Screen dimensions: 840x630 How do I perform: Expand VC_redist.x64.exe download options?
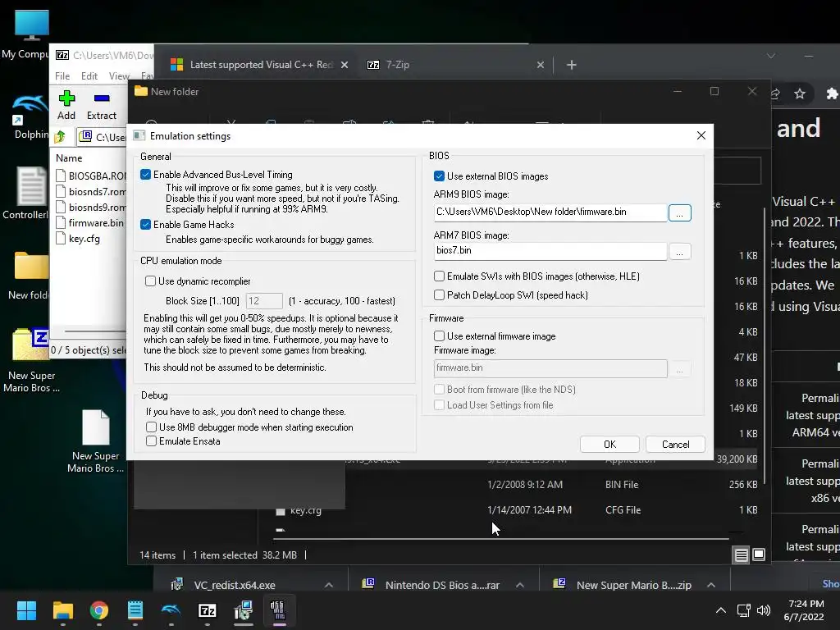(x=329, y=585)
